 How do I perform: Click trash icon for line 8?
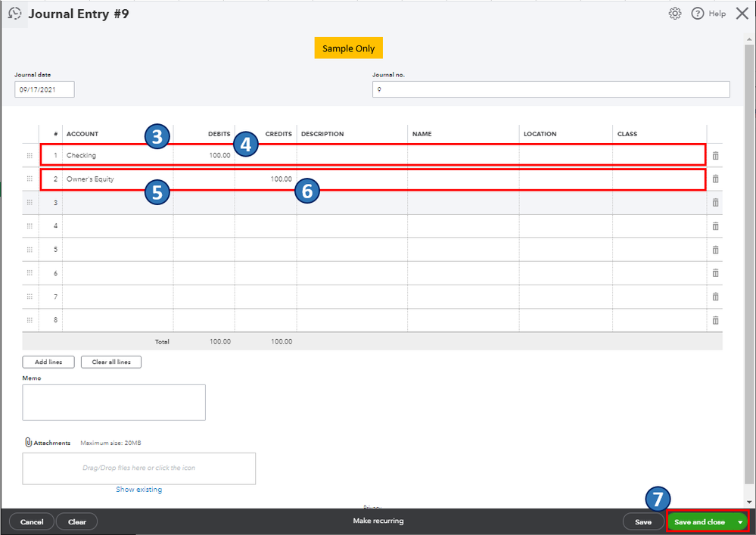point(715,320)
